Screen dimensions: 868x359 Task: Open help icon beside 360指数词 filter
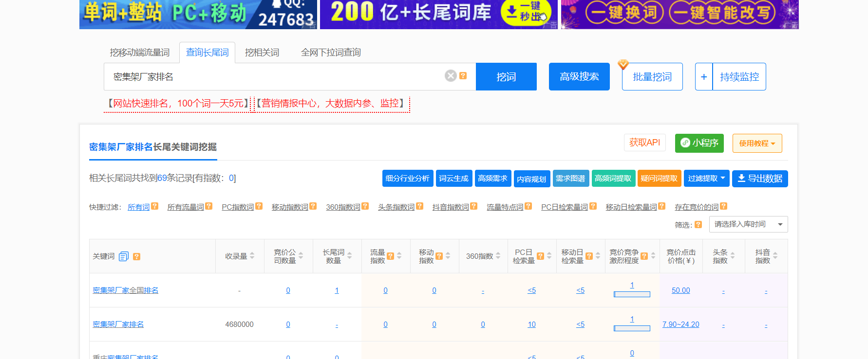[365, 206]
